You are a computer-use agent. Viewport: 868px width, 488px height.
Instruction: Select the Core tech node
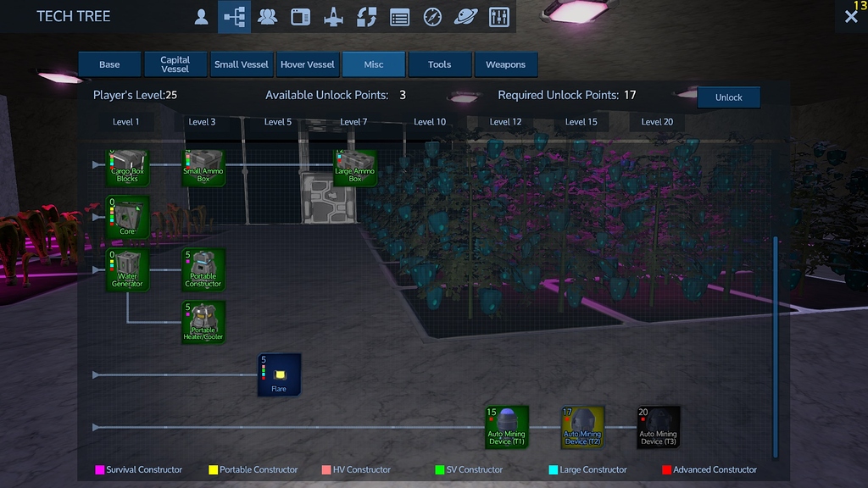126,217
